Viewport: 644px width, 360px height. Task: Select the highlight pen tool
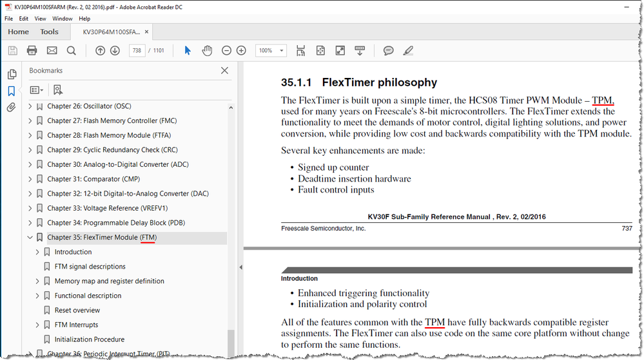[x=408, y=50]
